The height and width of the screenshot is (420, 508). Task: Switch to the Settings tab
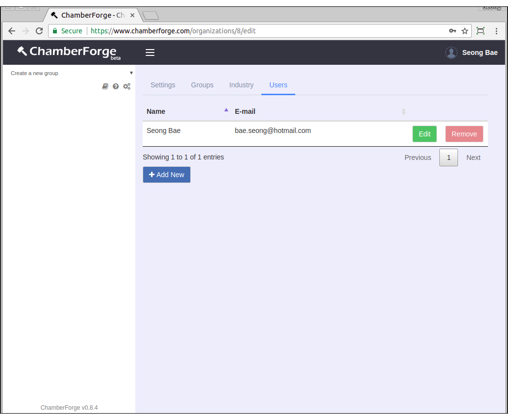(163, 85)
